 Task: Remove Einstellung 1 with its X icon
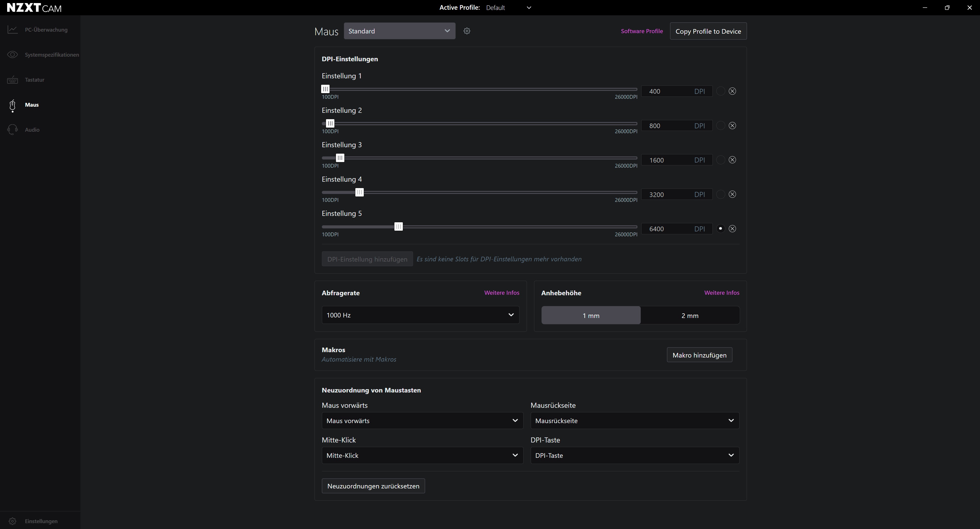732,91
